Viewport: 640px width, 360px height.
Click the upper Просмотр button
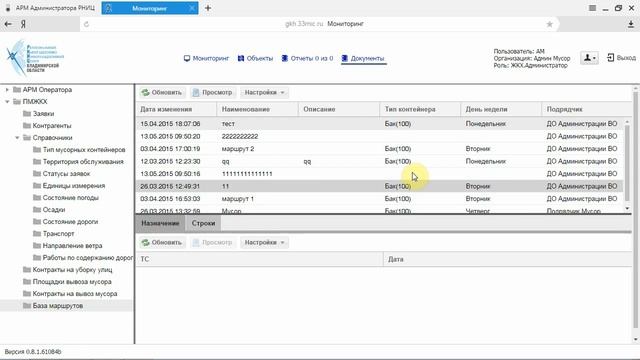click(212, 93)
